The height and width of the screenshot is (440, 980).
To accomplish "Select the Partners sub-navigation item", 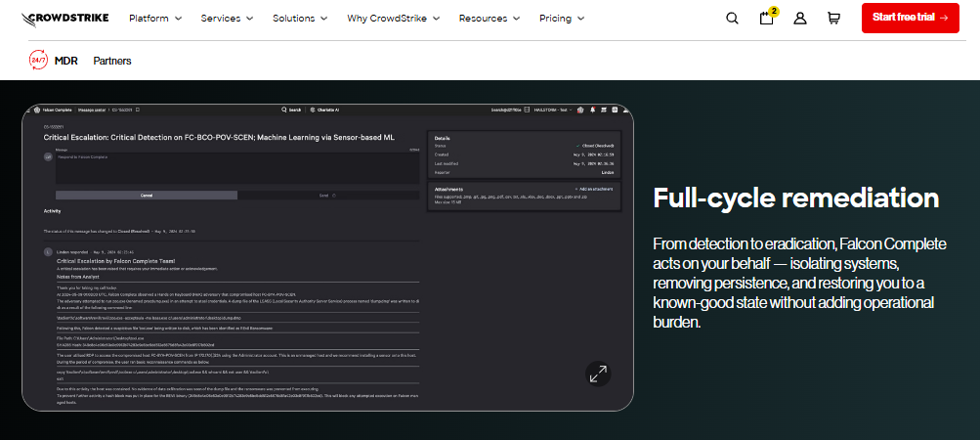I will (112, 61).
